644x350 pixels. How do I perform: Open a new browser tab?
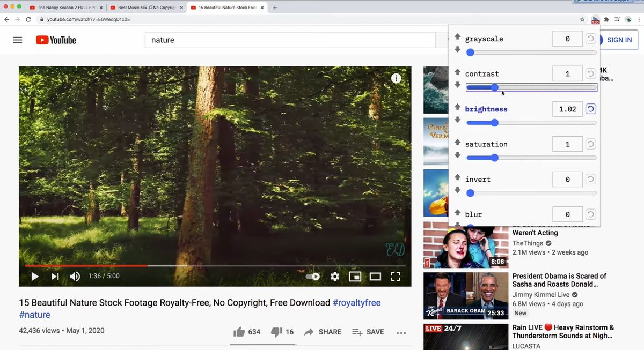pos(275,8)
